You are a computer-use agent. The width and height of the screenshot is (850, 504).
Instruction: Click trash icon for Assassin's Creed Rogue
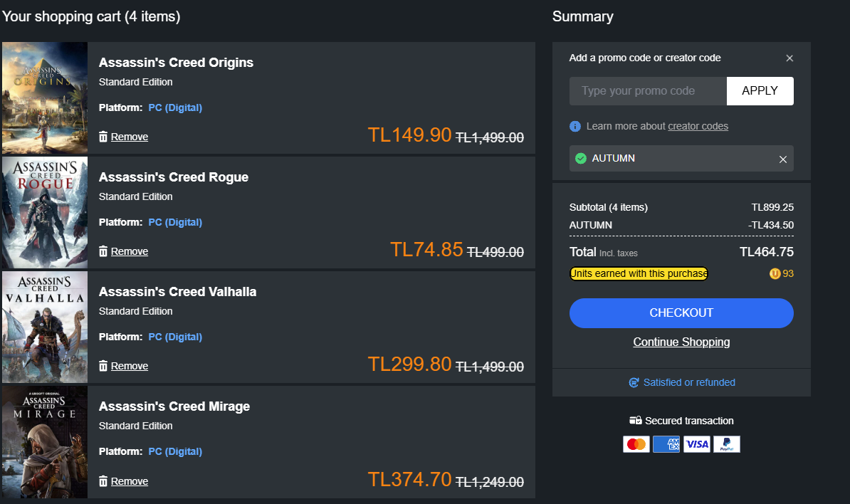[103, 251]
